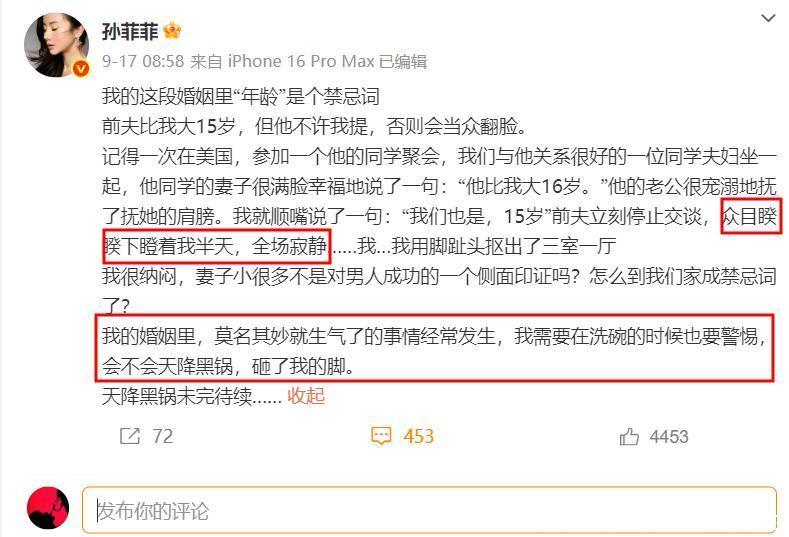The width and height of the screenshot is (789, 537).
Task: Click the orange verified V badge
Action: coord(81,68)
